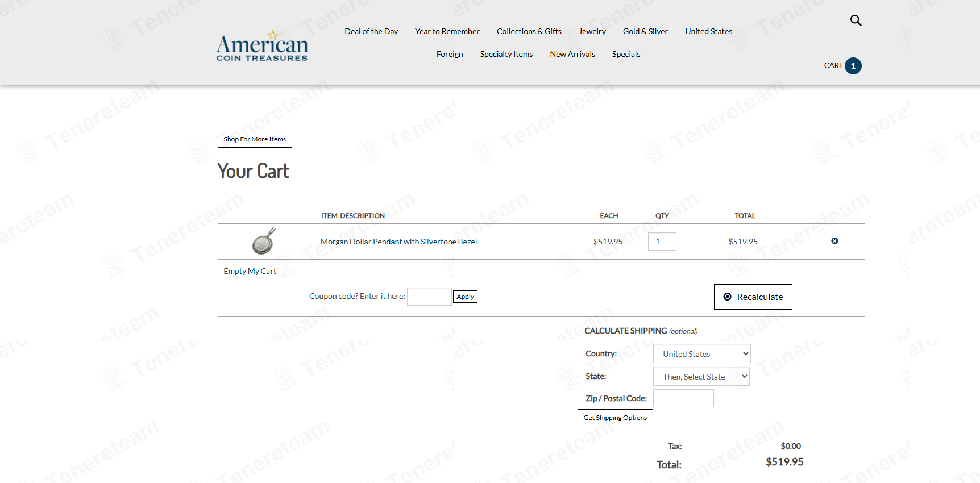This screenshot has height=483, width=980.
Task: Open Deal of the Day menu
Action: [371, 31]
